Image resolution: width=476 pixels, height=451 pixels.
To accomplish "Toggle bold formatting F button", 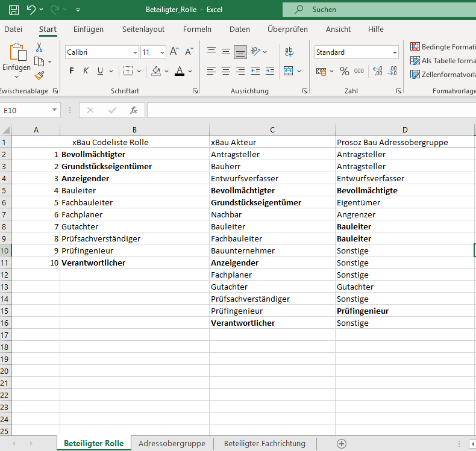I will [71, 71].
